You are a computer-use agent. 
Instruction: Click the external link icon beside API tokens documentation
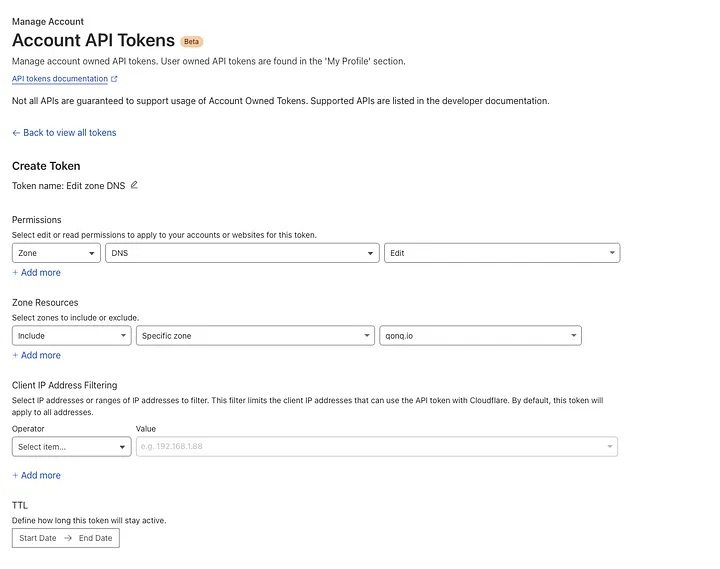(x=114, y=79)
